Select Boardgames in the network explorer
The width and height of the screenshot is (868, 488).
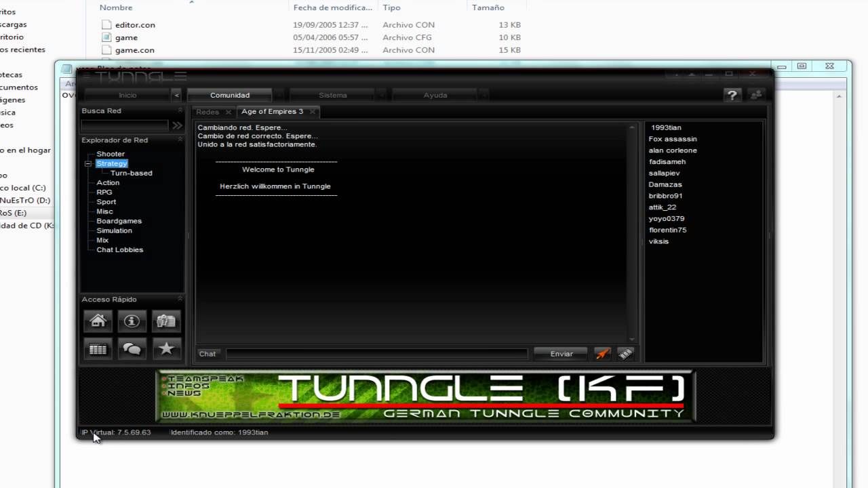tap(119, 220)
